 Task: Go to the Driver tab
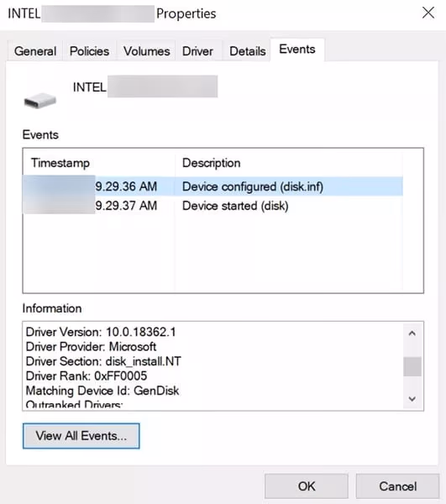[197, 51]
